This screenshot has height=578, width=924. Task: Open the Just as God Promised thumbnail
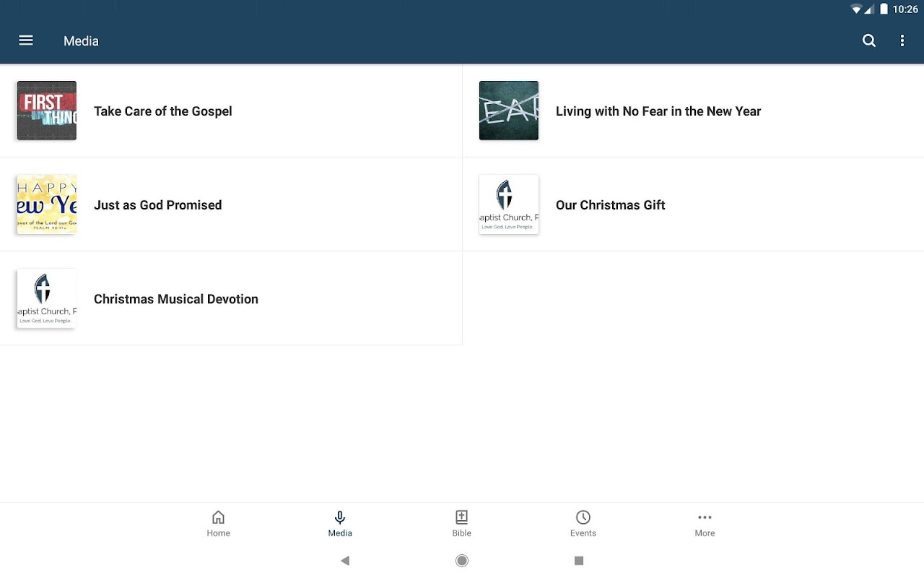(47, 204)
